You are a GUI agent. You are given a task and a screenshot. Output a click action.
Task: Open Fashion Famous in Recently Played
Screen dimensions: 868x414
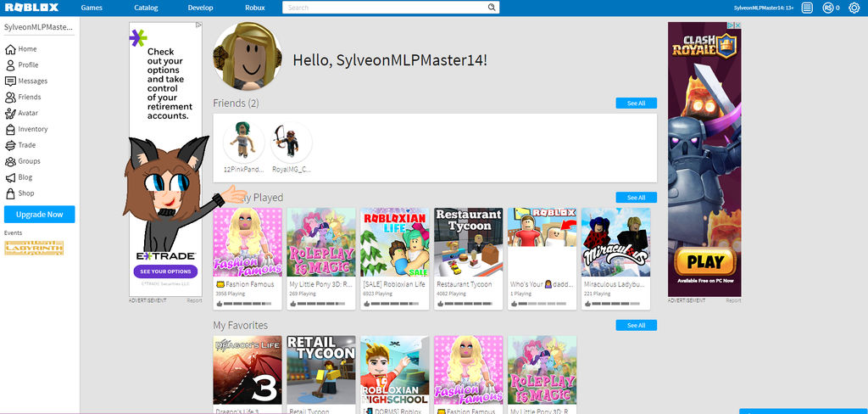pos(248,242)
